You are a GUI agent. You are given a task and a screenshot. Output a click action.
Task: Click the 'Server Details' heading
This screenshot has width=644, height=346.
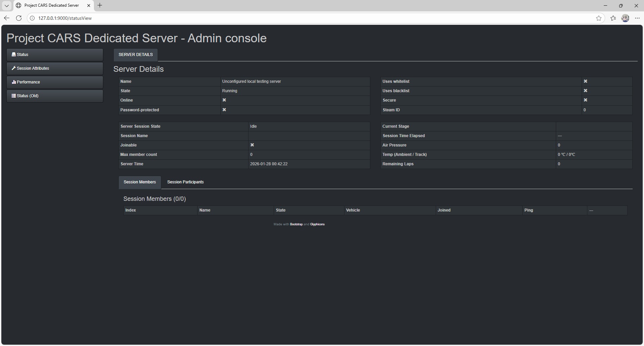click(139, 69)
